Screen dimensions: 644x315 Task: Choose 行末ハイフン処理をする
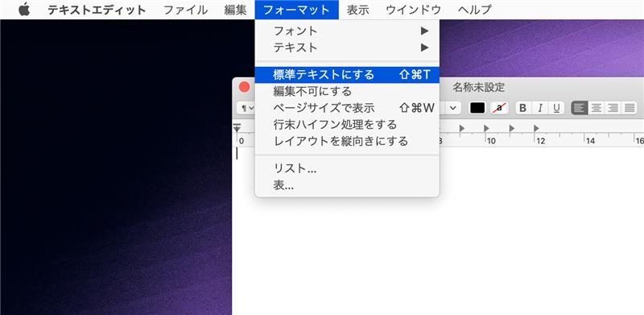point(347,124)
